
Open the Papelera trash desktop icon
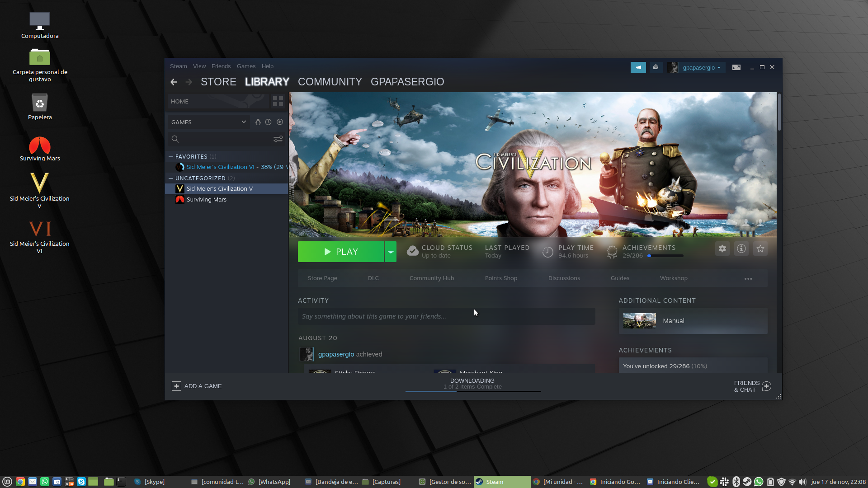coord(40,107)
